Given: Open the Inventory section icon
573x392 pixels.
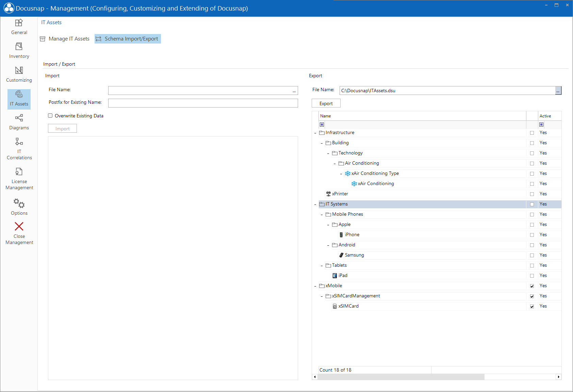Looking at the screenshot, I should (19, 46).
